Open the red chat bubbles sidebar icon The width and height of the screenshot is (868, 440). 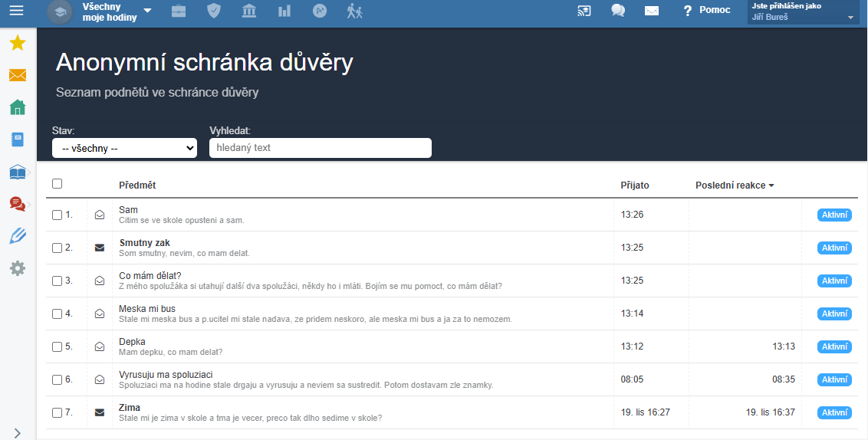pos(18,204)
